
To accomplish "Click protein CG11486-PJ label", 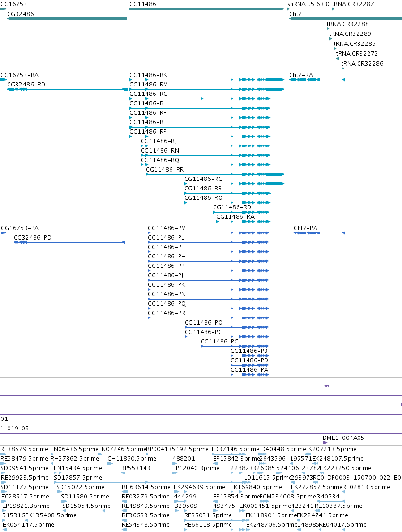I will click(x=165, y=275).
